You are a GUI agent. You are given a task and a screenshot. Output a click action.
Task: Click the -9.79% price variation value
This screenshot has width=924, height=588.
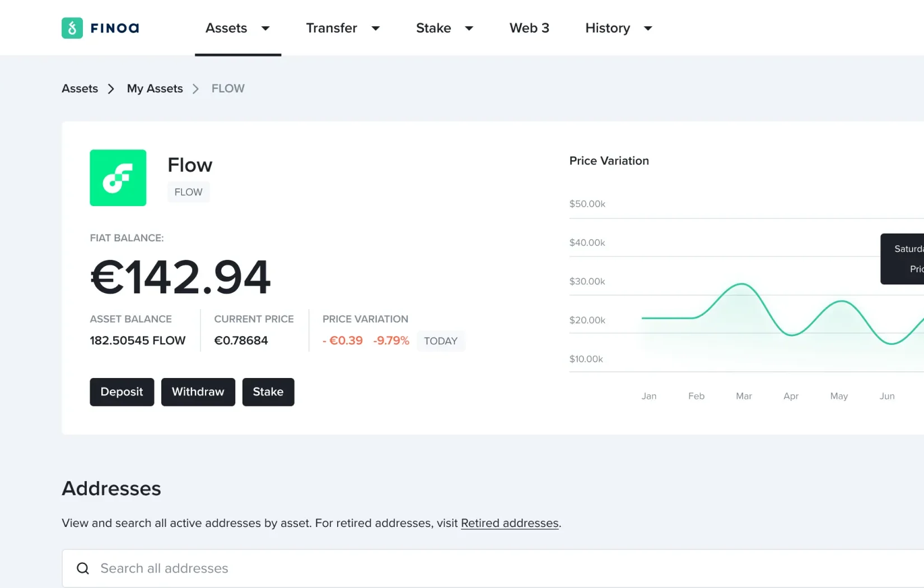click(x=391, y=340)
